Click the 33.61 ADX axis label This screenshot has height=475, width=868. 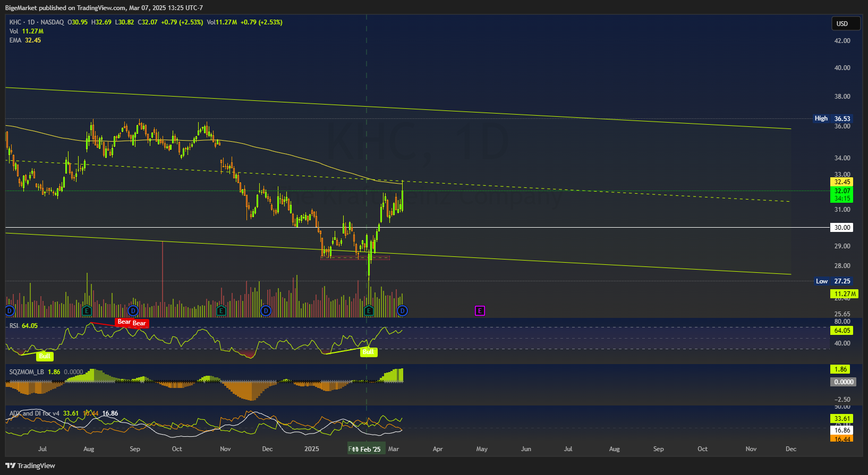pos(841,419)
